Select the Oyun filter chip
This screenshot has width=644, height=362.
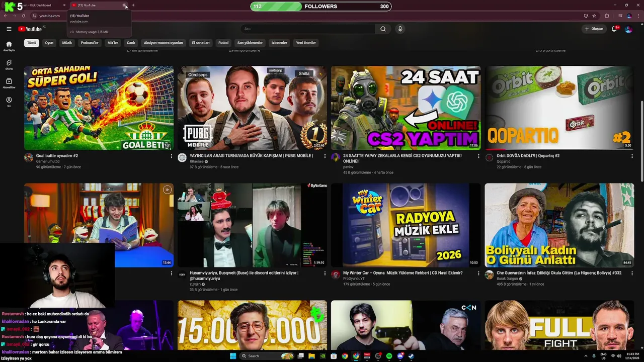point(49,43)
